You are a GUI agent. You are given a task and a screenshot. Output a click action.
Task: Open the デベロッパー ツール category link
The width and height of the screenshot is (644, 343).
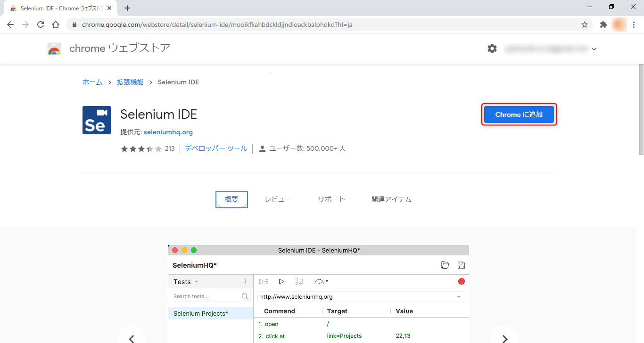[216, 148]
